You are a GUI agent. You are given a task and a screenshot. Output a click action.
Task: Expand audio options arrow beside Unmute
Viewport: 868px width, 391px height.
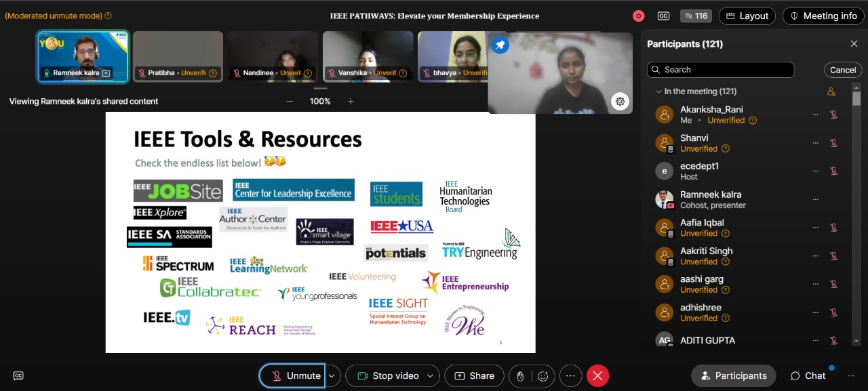(x=332, y=376)
